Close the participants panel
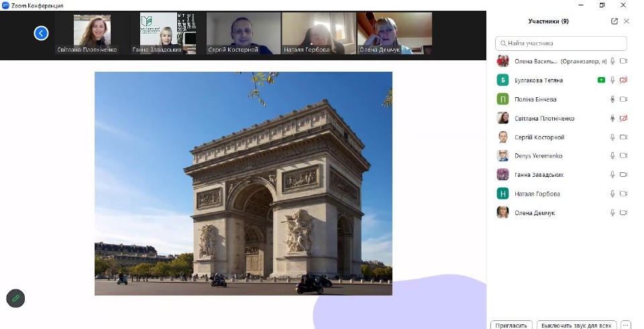This screenshot has width=644, height=329. tap(627, 21)
